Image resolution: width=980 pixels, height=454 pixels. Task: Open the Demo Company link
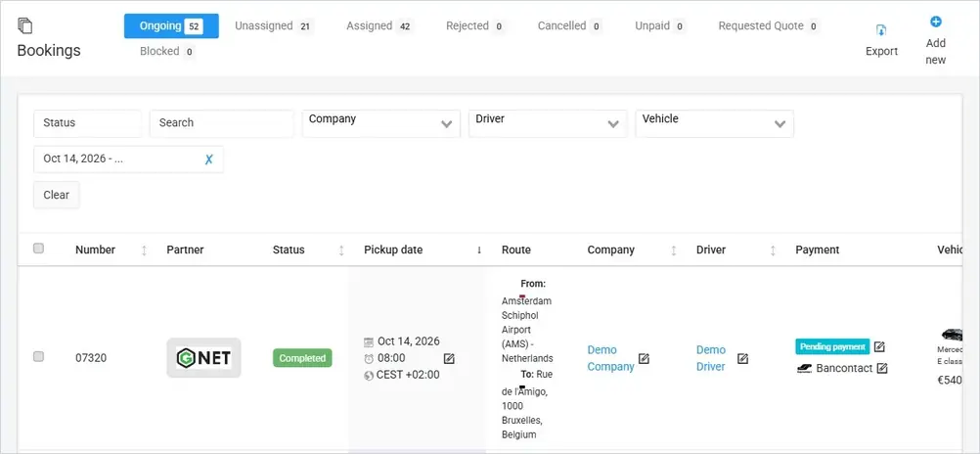tap(610, 358)
